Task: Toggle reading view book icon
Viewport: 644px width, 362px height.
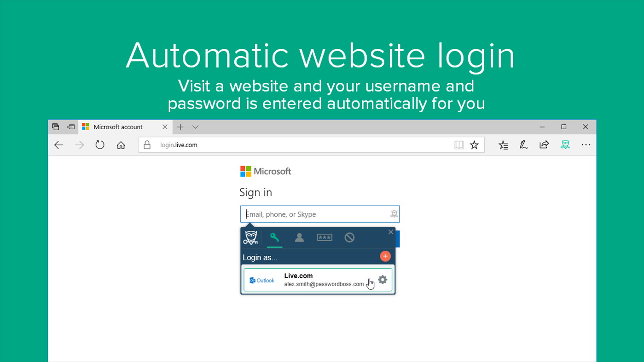Action: tap(459, 145)
